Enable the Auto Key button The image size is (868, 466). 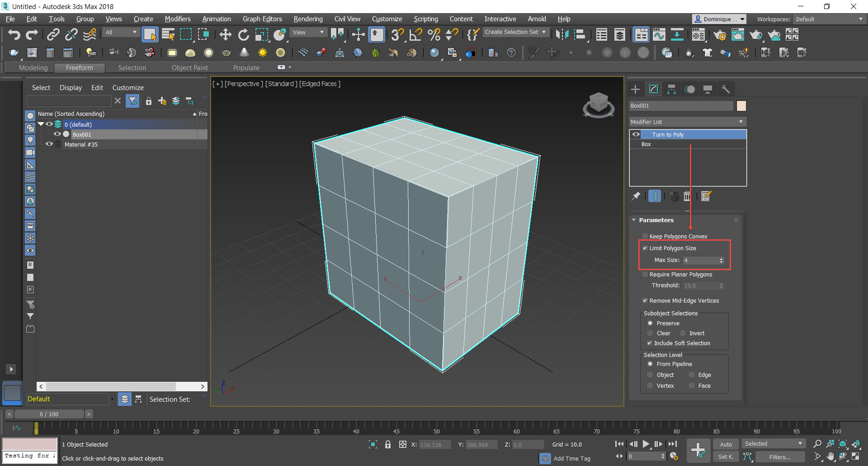(726, 444)
